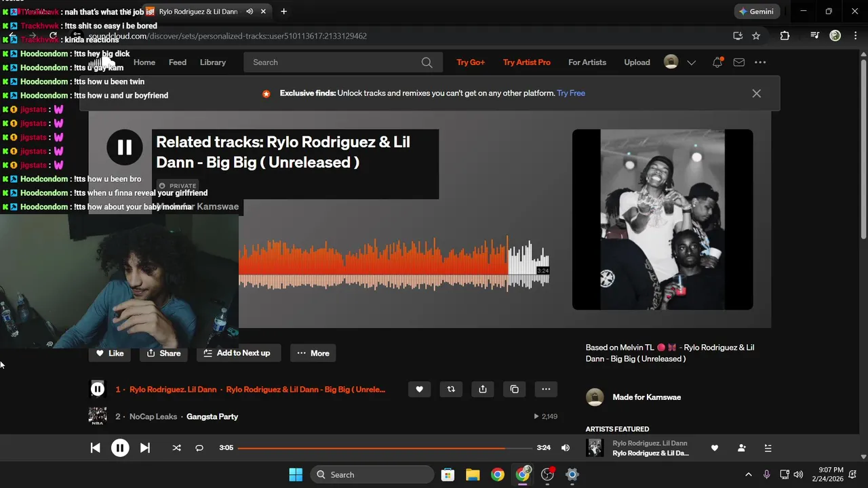Open the Gemini button in Chrome
The image size is (868, 488).
(x=757, y=12)
